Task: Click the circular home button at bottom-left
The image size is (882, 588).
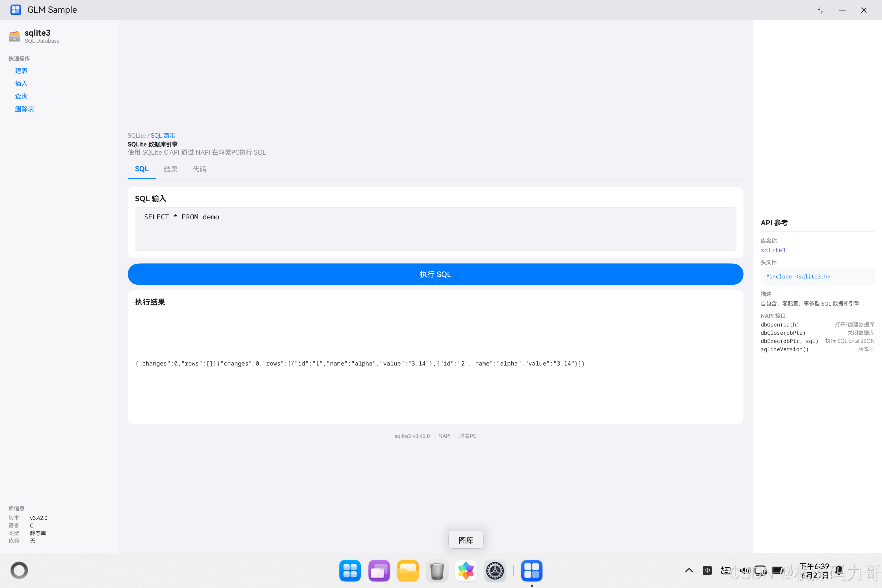Action: [x=19, y=570]
